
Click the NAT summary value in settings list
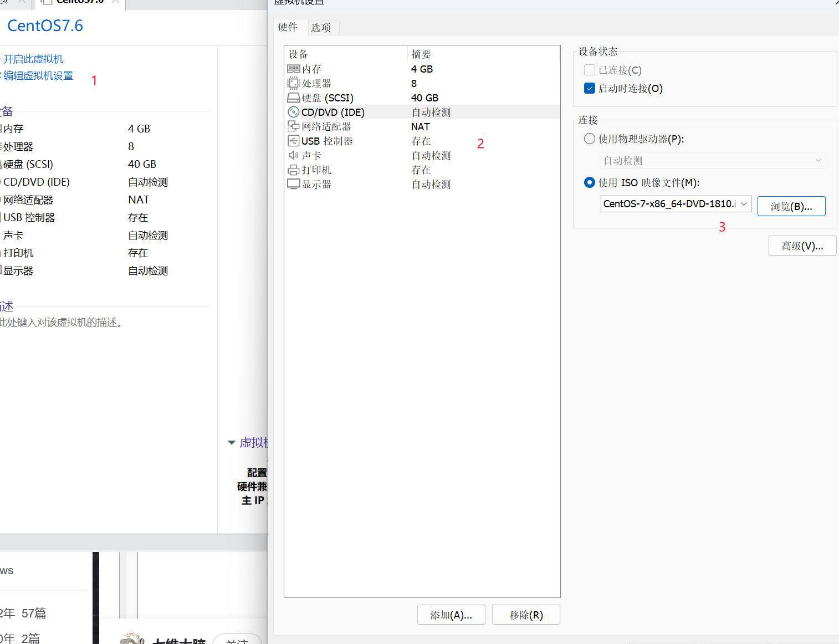[x=420, y=126]
